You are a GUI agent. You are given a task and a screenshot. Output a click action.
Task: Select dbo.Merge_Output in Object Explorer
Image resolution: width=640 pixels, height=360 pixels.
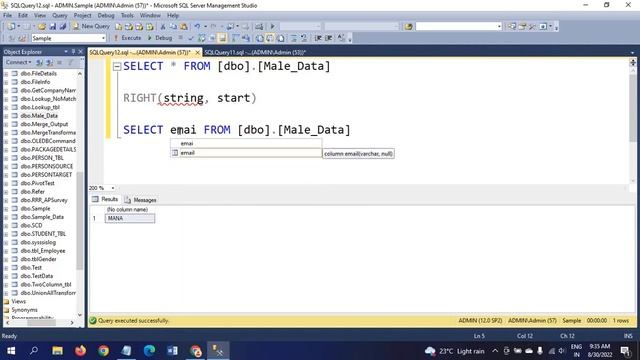coord(44,124)
